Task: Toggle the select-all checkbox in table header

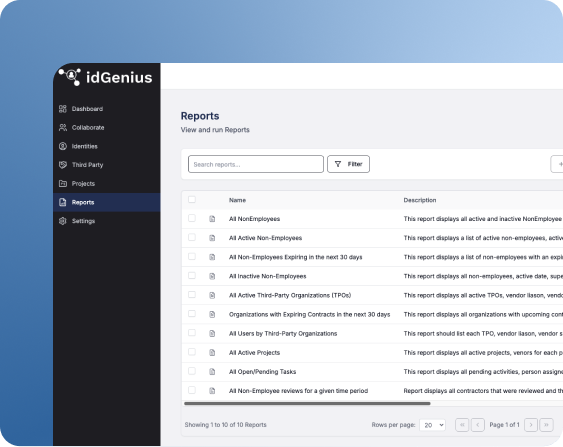Action: tap(192, 199)
